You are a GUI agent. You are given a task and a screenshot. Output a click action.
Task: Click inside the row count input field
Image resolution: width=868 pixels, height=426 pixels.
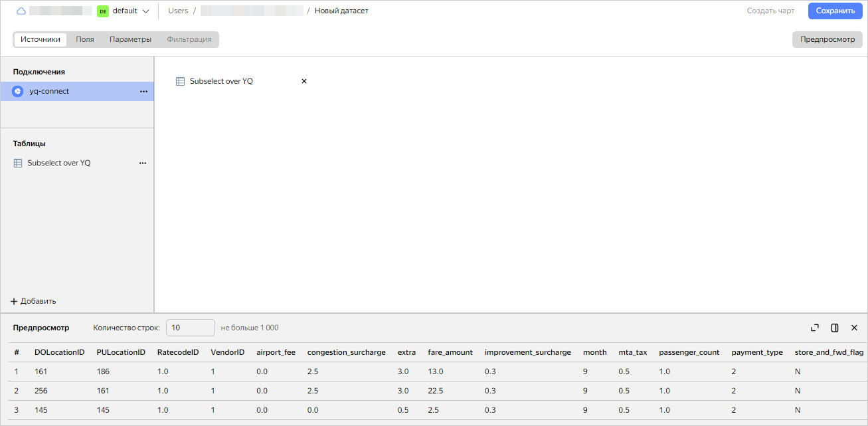[x=190, y=327]
